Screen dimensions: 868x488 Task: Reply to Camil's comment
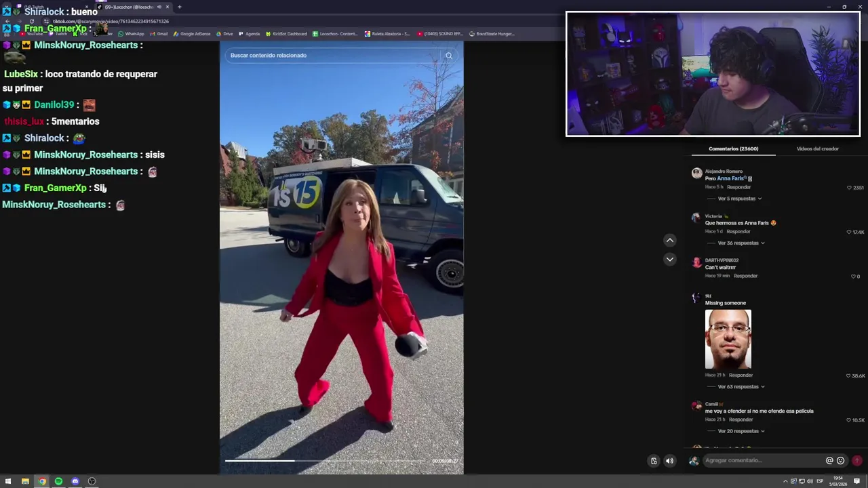(741, 420)
